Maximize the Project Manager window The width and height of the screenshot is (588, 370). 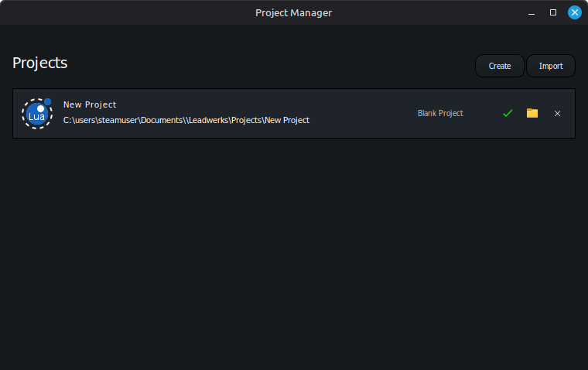click(x=553, y=12)
